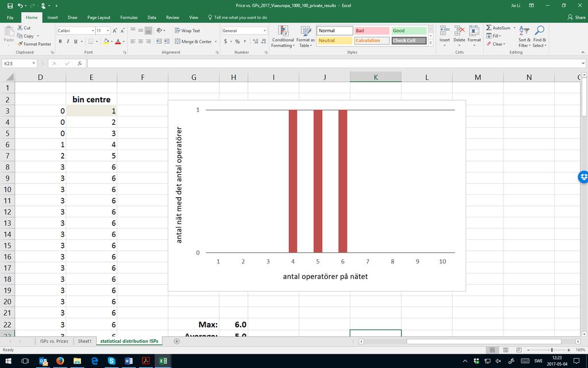Open the font name Calibri dropdown
588x368 pixels.
(x=92, y=30)
